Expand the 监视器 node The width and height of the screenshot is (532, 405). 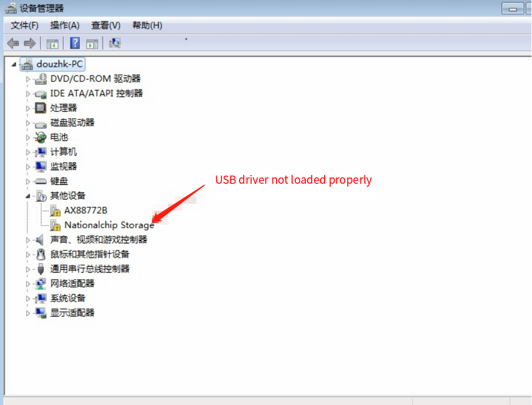click(28, 167)
